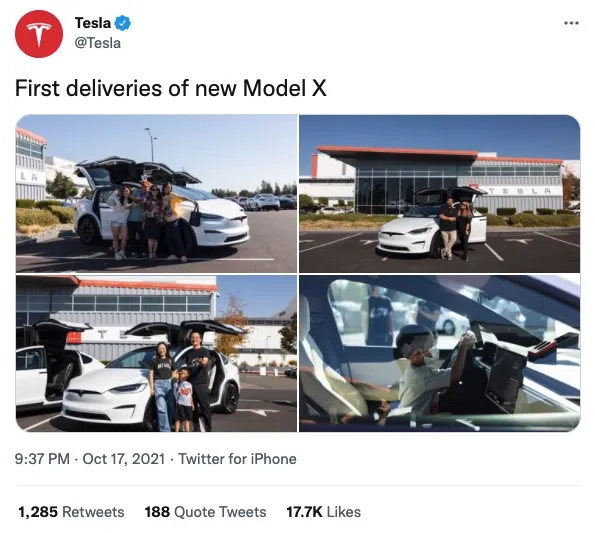Show the 1,285 Retweets list

[71, 512]
